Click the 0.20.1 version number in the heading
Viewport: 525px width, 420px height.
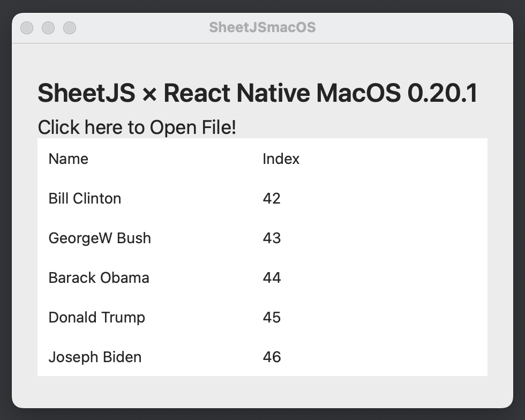click(x=442, y=94)
